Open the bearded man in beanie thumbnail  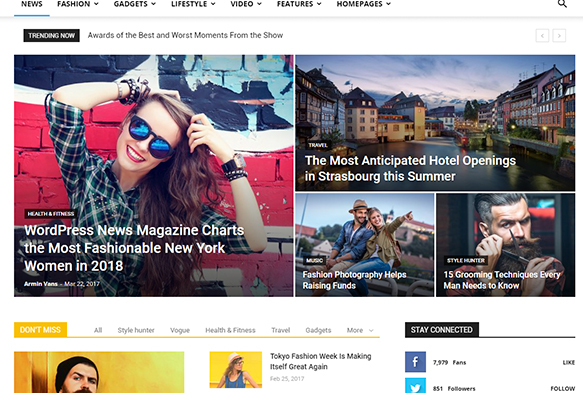point(99,372)
